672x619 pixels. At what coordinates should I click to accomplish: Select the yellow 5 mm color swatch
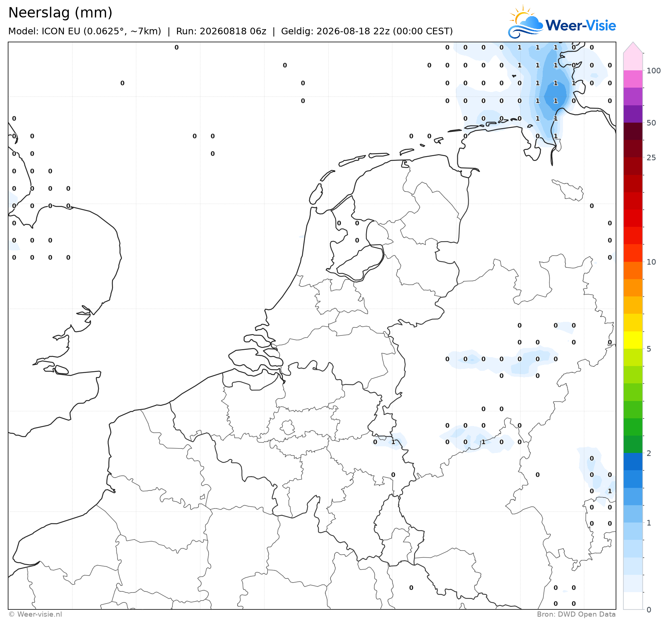pyautogui.click(x=633, y=340)
